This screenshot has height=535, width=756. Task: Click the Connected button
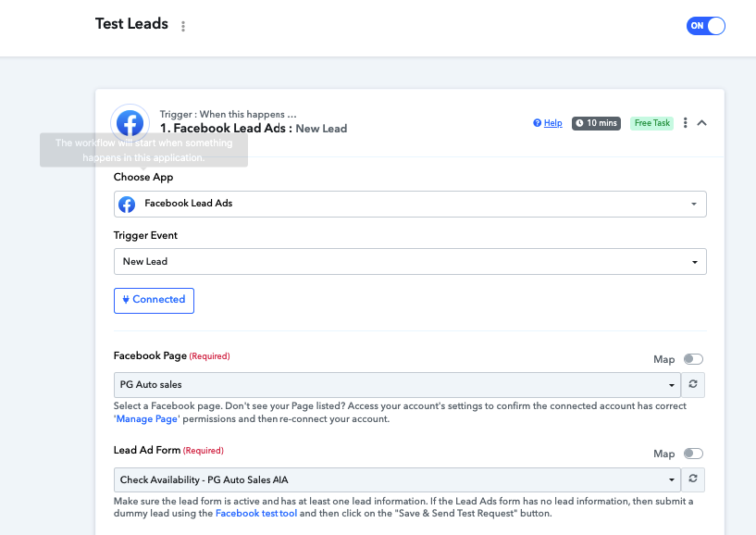(x=154, y=301)
